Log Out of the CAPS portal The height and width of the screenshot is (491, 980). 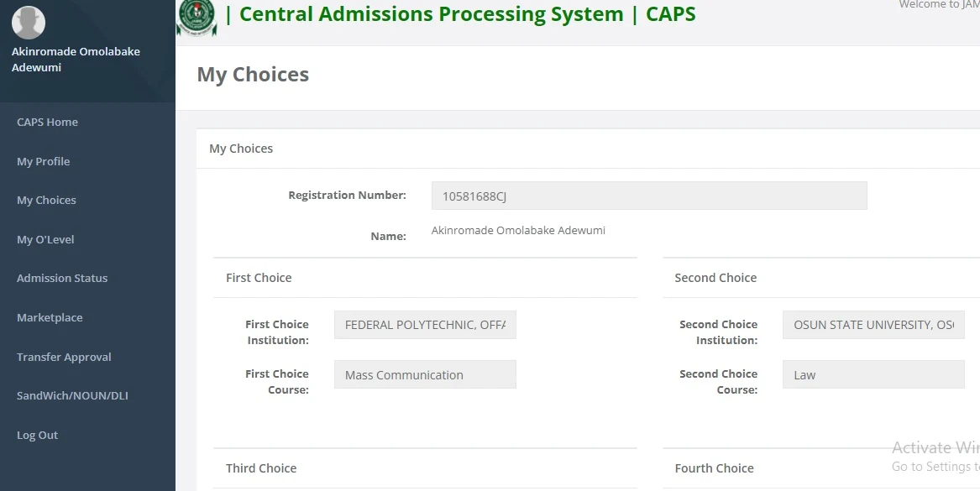coord(37,436)
